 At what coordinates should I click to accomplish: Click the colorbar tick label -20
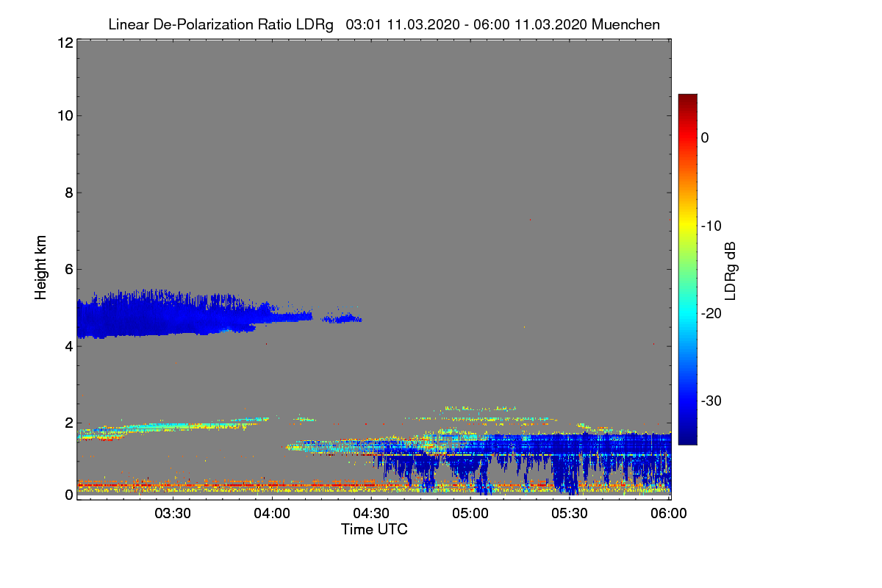(x=710, y=313)
